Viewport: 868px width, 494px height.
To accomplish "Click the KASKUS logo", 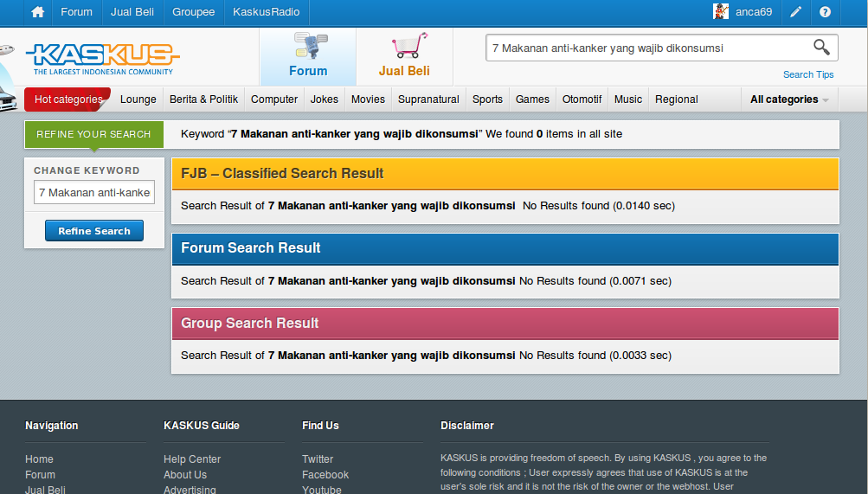I will (x=103, y=59).
